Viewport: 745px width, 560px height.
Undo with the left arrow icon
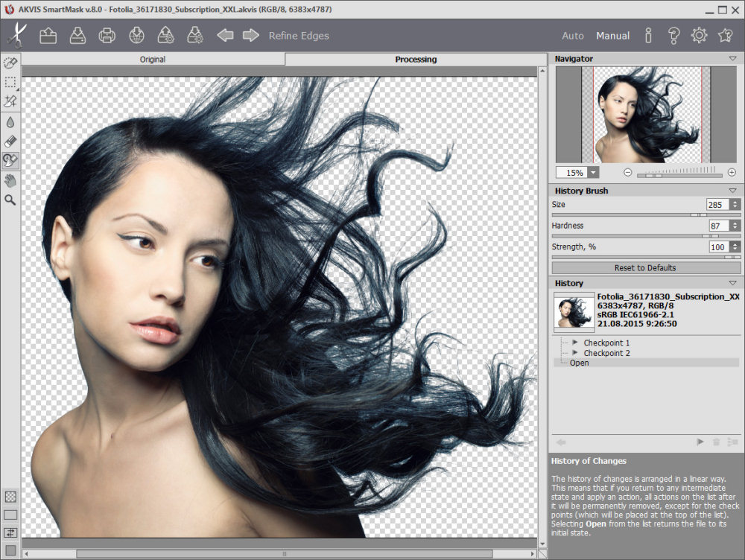[225, 35]
